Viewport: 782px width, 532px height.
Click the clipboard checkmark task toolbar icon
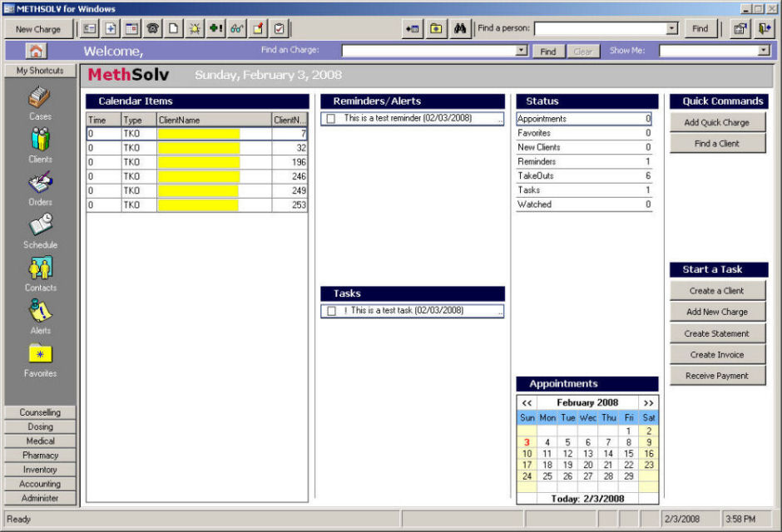tap(280, 29)
